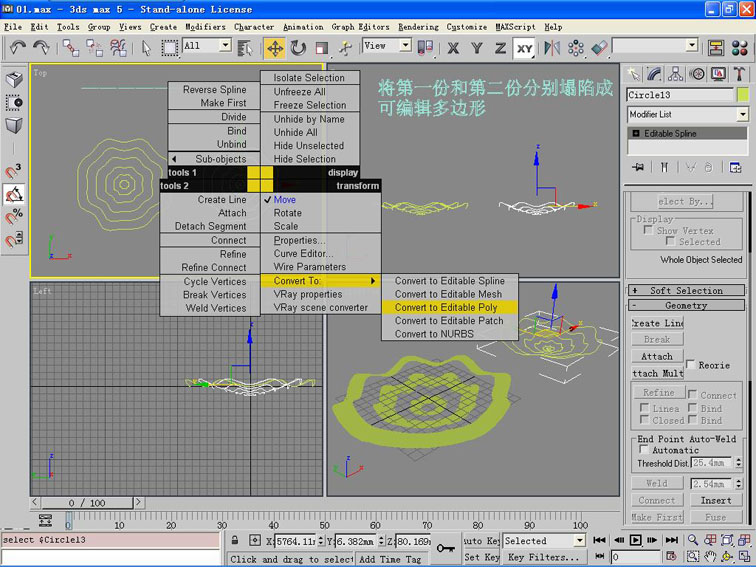
Task: Click the Array tool icon
Action: pos(576,48)
